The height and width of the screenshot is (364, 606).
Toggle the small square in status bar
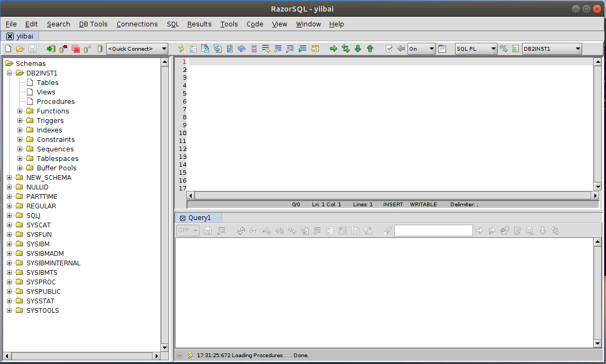(180, 355)
